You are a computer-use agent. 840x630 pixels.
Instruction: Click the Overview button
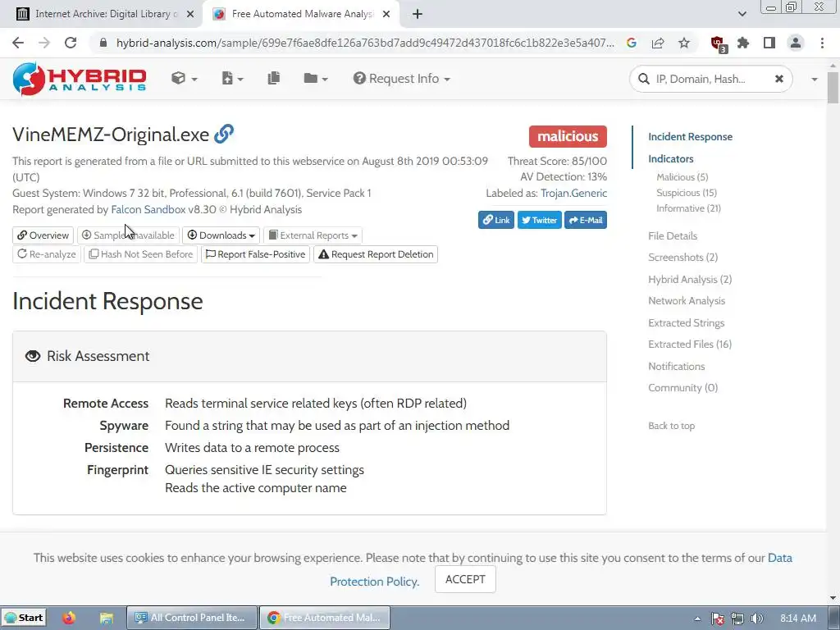(x=43, y=235)
